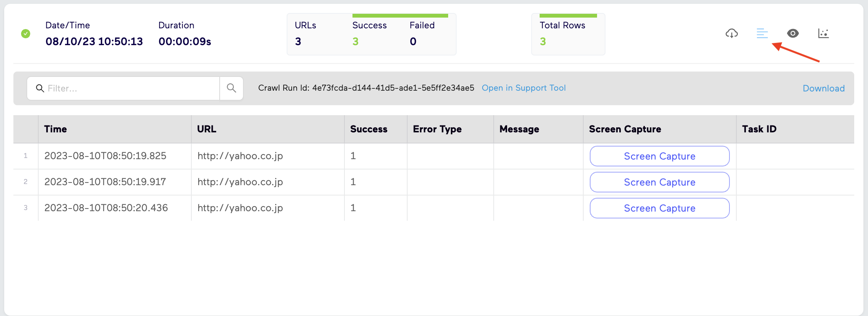Toggle row 3 selection in the table
The width and height of the screenshot is (868, 316).
(x=25, y=208)
